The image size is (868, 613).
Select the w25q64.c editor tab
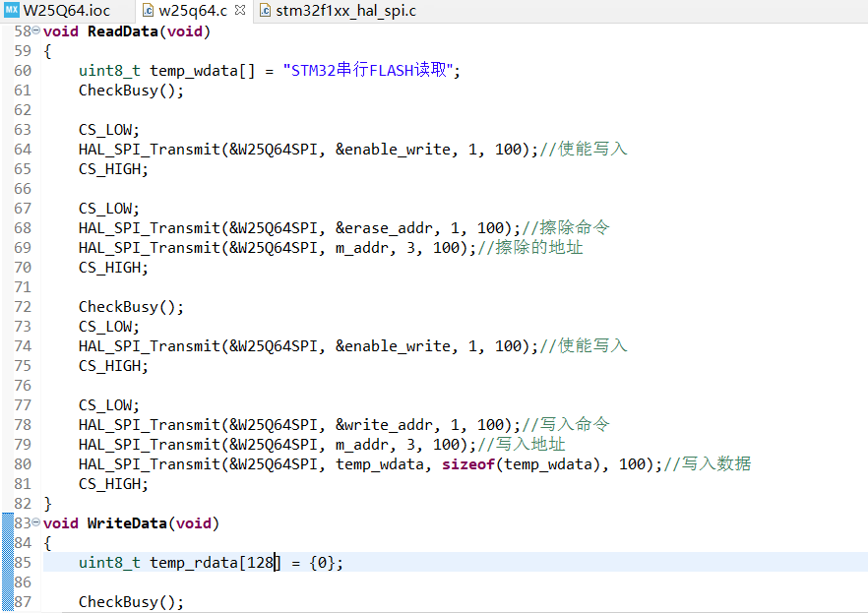click(x=193, y=11)
